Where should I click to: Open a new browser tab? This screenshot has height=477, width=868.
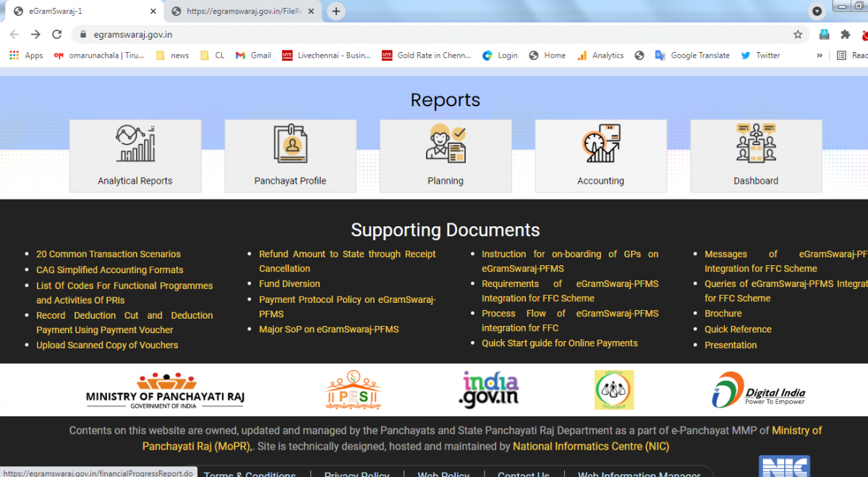pyautogui.click(x=336, y=12)
